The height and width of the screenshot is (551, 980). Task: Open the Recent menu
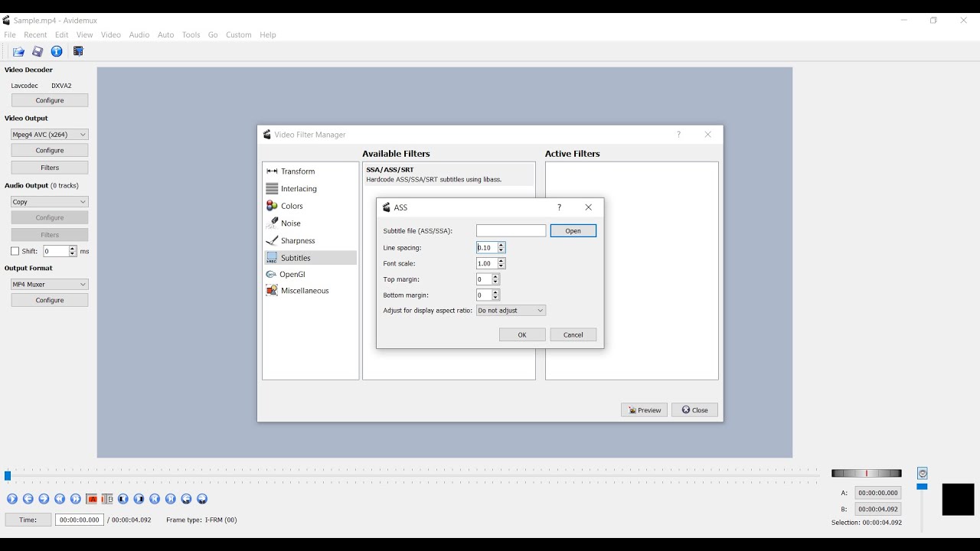coord(35,35)
